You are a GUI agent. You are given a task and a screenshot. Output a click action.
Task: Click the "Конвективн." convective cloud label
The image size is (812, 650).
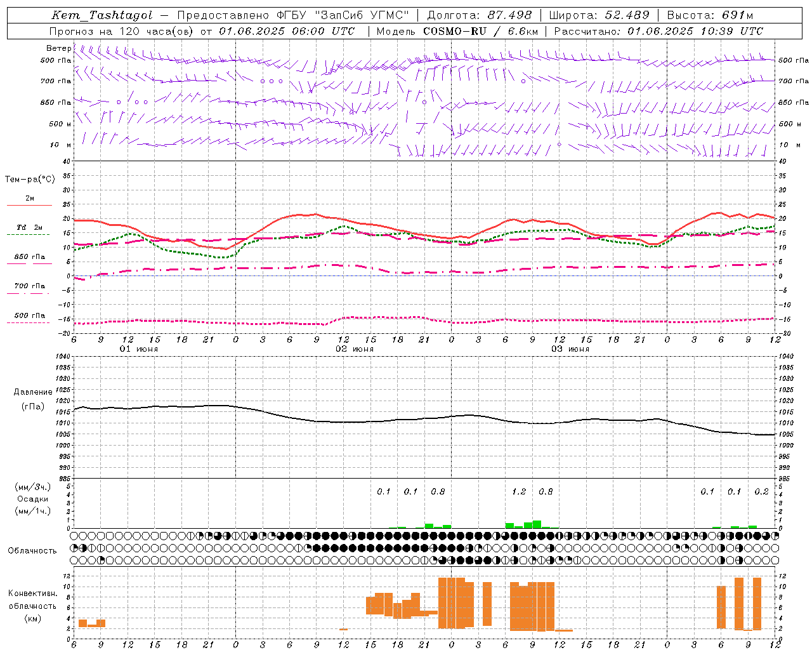click(x=33, y=594)
